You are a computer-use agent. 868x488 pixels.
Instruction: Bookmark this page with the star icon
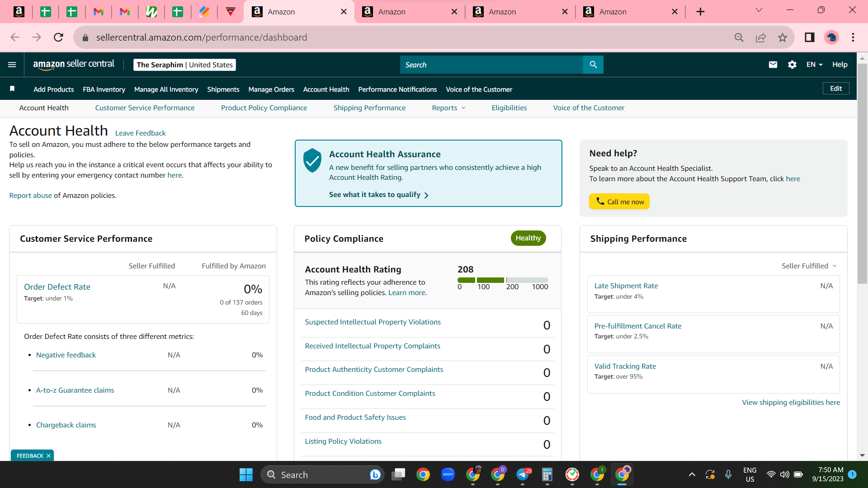(783, 38)
